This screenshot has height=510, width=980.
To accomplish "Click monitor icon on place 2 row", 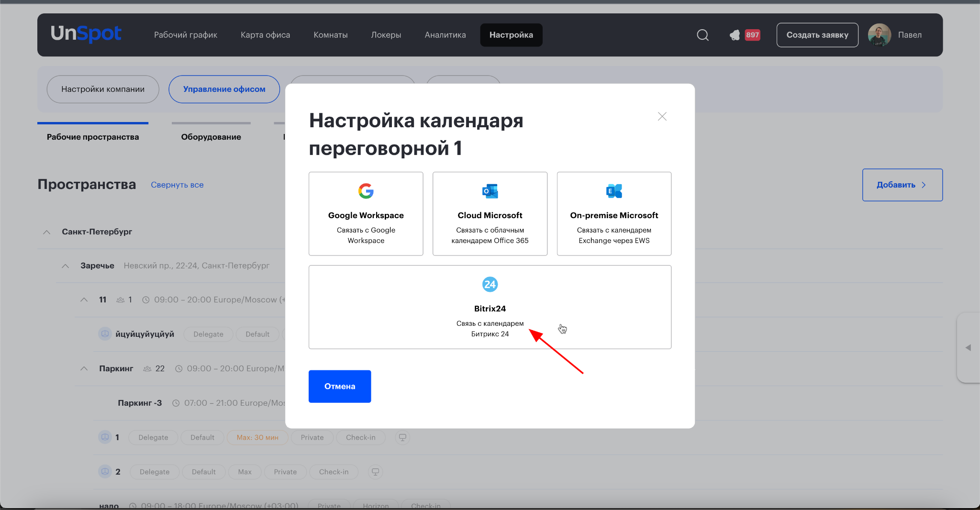I will [376, 472].
